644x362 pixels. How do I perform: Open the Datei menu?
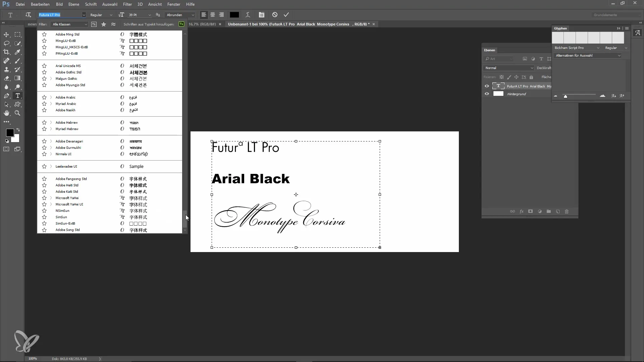click(x=20, y=4)
